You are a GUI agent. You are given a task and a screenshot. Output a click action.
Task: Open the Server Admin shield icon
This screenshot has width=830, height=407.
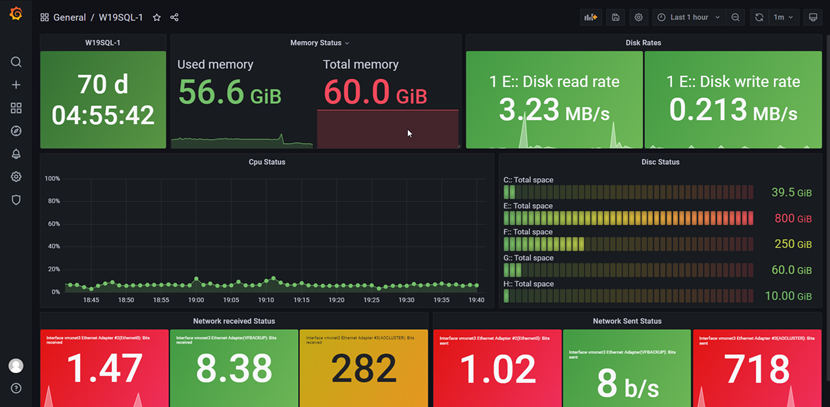(x=16, y=200)
